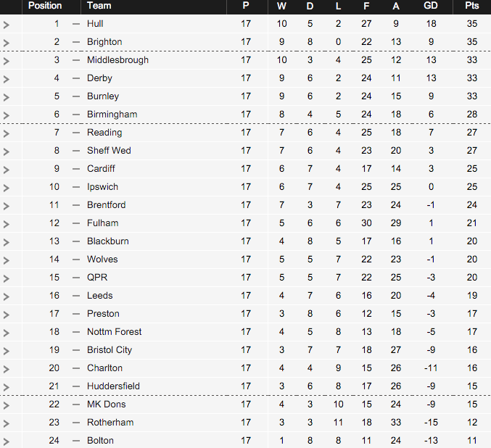The width and height of the screenshot is (491, 448).
Task: Expand the Brighton row arrow
Action: point(7,43)
